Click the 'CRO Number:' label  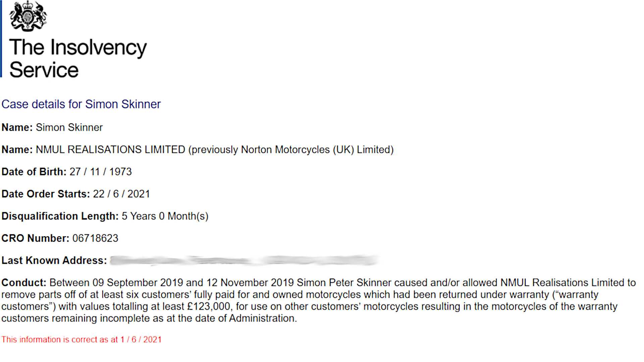click(x=35, y=238)
